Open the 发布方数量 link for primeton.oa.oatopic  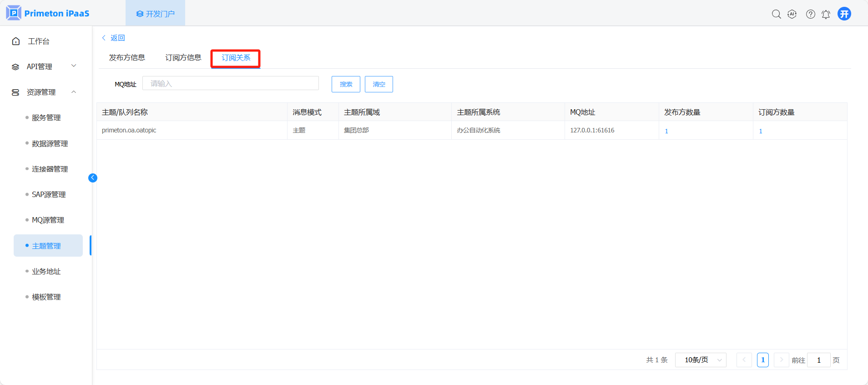click(666, 131)
